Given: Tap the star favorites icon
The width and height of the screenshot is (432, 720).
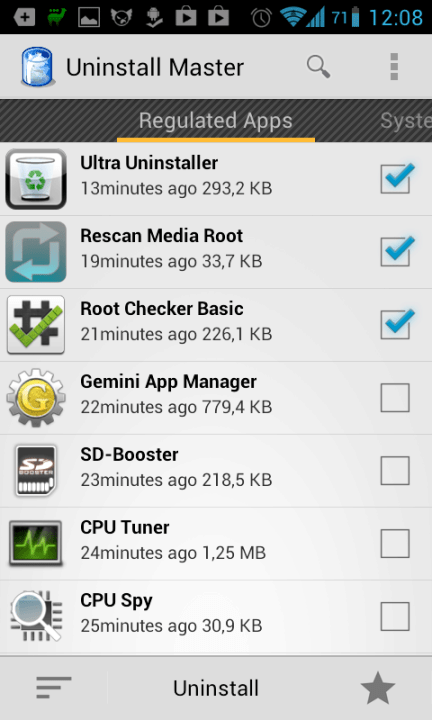Looking at the screenshot, I should (x=378, y=688).
